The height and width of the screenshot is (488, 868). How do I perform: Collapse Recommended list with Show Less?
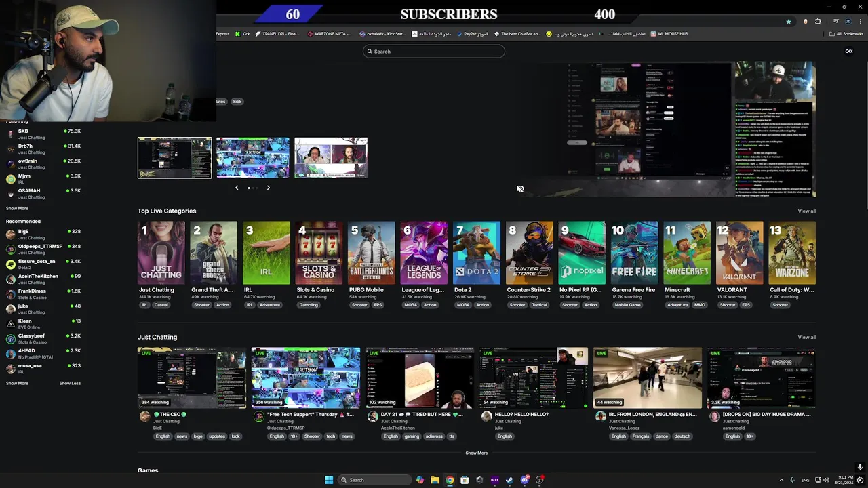coord(70,384)
